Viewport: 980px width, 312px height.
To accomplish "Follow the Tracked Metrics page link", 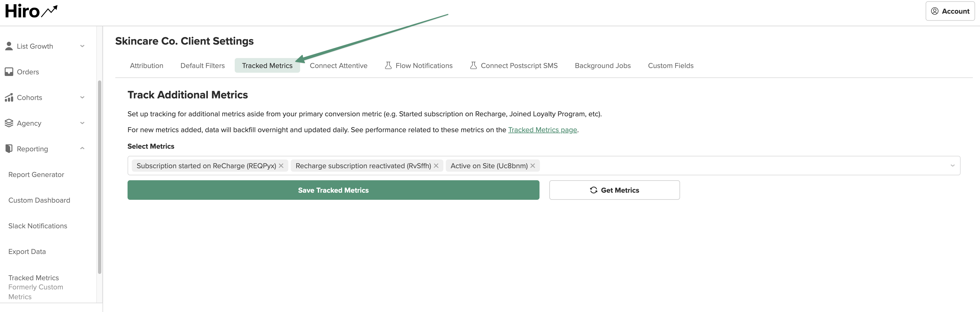I will coord(543,130).
